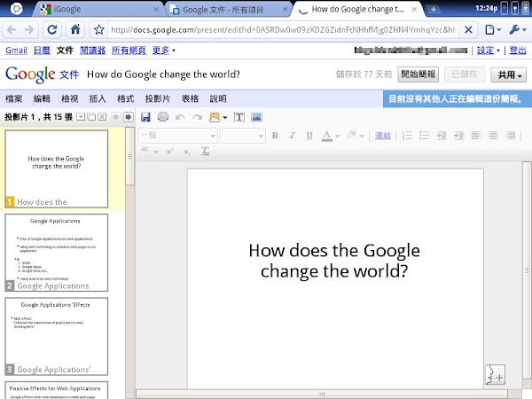Click the 登出 sign out link

tap(518, 51)
